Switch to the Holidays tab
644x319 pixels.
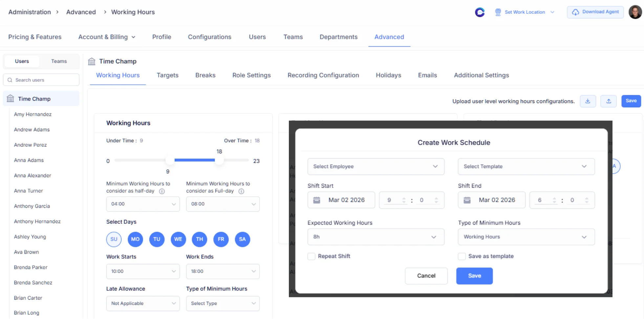(388, 75)
